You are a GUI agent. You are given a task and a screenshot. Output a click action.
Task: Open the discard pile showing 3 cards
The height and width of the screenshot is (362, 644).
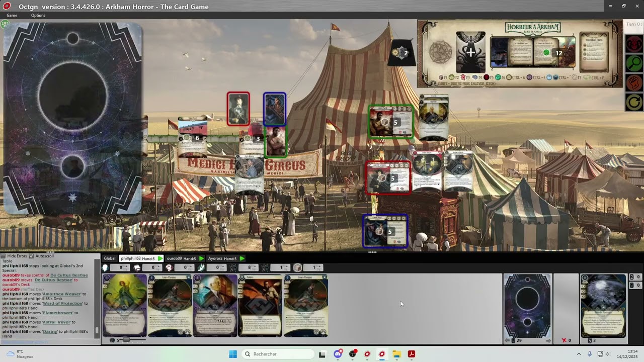pyautogui.click(x=603, y=306)
